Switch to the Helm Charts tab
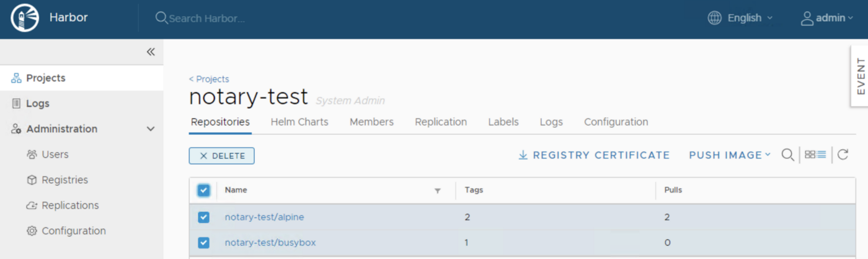The image size is (868, 259). pyautogui.click(x=299, y=122)
